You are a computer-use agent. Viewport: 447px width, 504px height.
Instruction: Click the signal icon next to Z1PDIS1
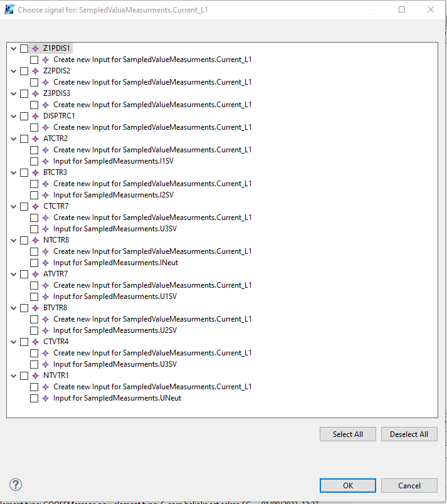coord(35,48)
